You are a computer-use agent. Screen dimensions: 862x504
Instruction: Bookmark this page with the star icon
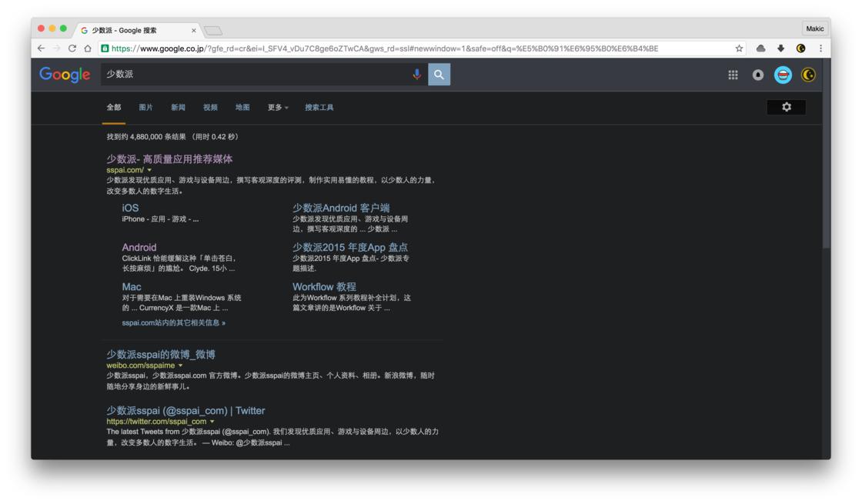[x=739, y=48]
